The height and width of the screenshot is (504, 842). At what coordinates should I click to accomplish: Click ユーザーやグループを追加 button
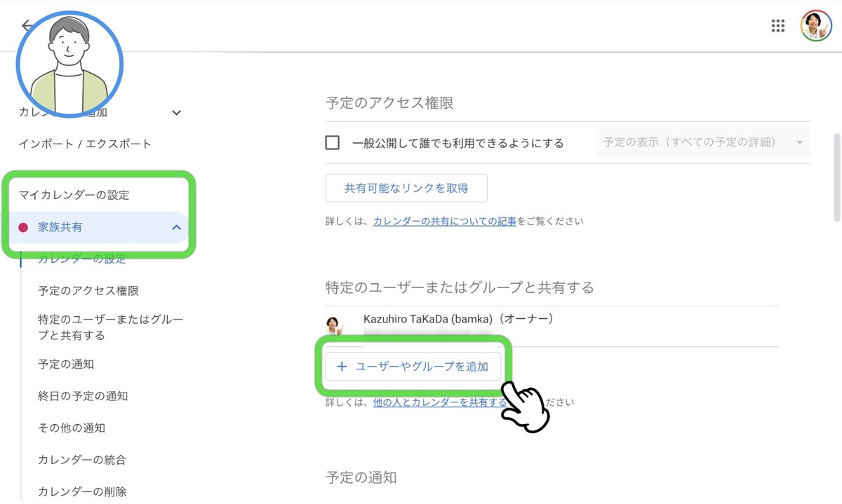point(413,366)
